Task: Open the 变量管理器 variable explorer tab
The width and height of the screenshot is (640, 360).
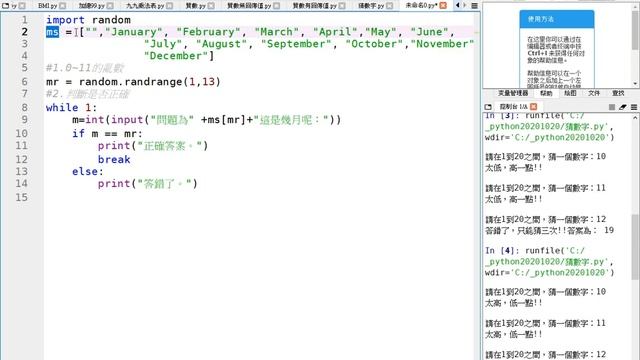Action: click(513, 93)
